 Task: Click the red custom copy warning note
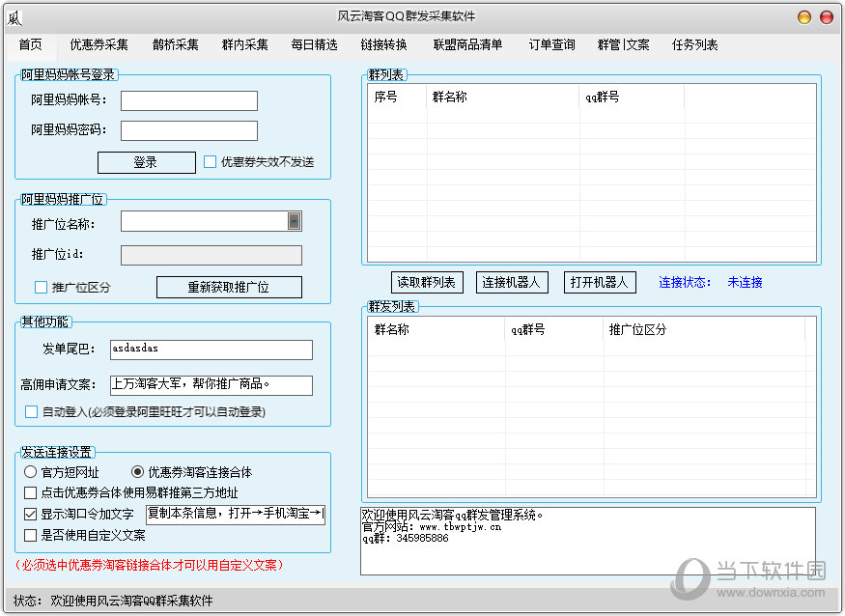148,566
